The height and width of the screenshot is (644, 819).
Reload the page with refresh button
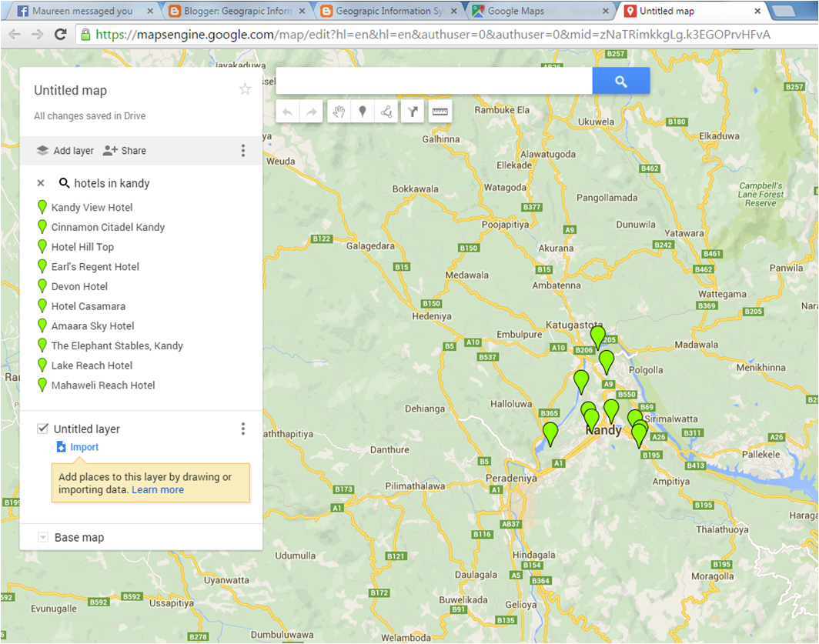point(61,35)
